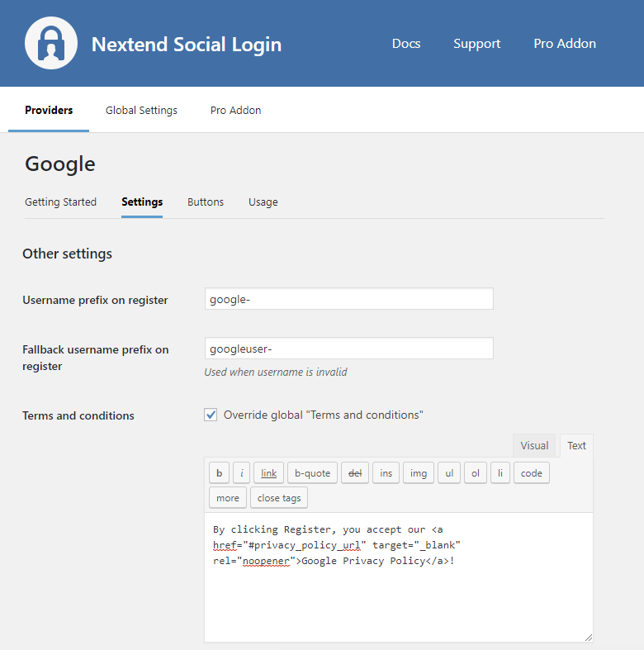Open the Docs link in the header
Screen dimensions: 644x650
tap(406, 44)
